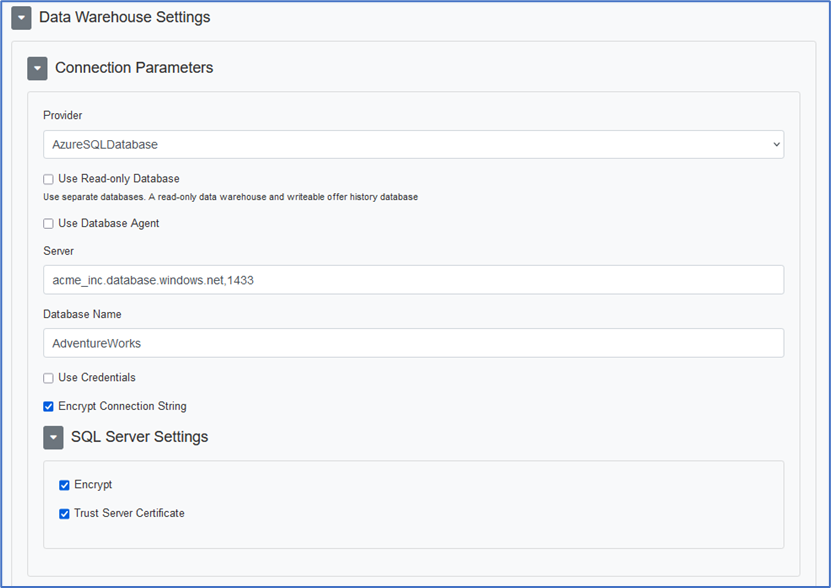Viewport: 831px width, 588px height.
Task: Click the Connection Parameters heading text
Action: [x=134, y=68]
